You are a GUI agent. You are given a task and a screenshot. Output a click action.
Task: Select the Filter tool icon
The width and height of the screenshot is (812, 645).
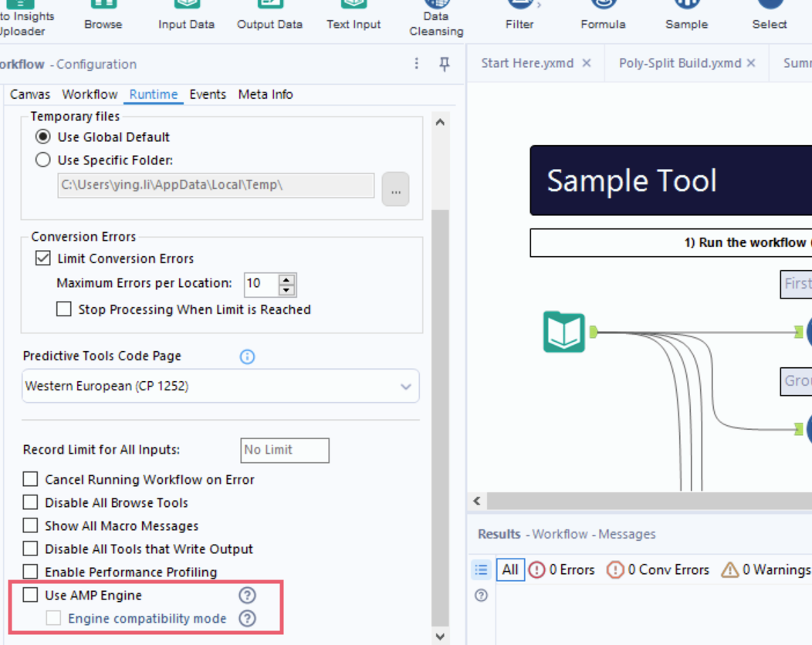coord(519,6)
